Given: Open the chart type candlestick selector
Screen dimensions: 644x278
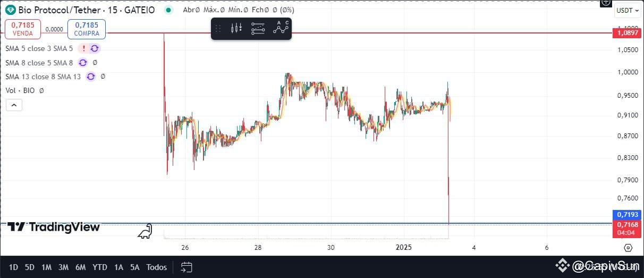Looking at the screenshot, I should point(237,29).
